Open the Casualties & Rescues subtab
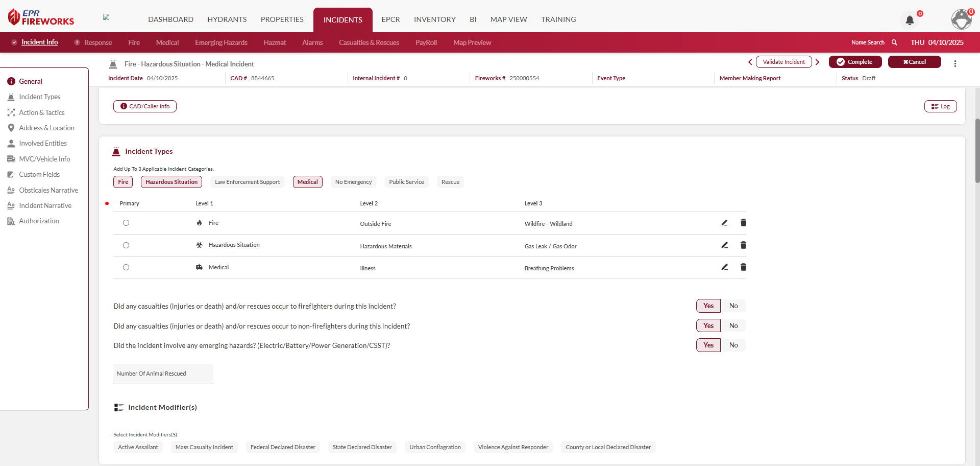This screenshot has width=980, height=466. click(369, 42)
